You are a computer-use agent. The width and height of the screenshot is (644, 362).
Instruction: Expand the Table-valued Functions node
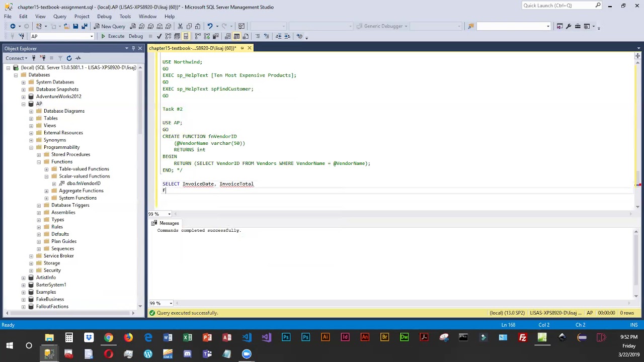pyautogui.click(x=46, y=169)
